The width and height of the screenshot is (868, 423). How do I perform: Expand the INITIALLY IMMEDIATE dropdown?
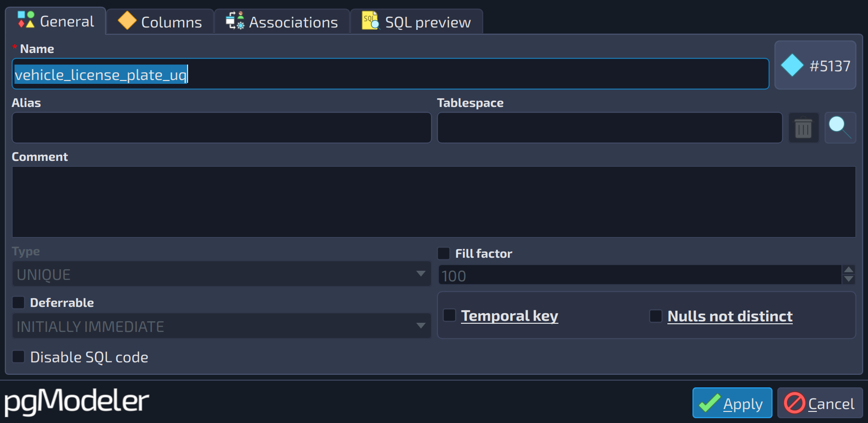tap(221, 326)
